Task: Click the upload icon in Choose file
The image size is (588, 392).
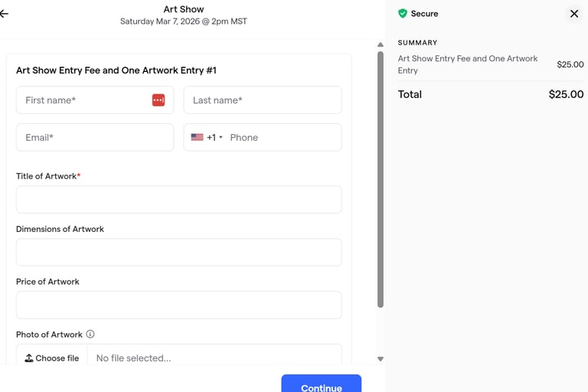Action: point(29,358)
